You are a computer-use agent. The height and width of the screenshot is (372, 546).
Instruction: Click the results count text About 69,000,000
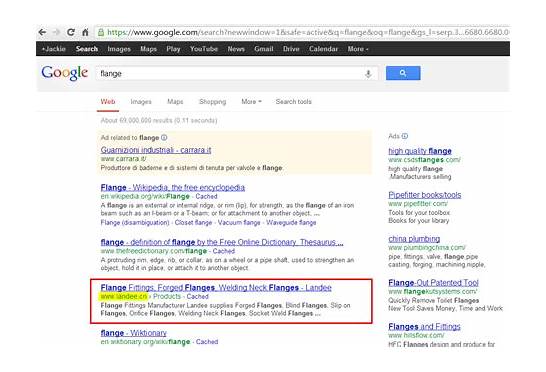pos(159,121)
